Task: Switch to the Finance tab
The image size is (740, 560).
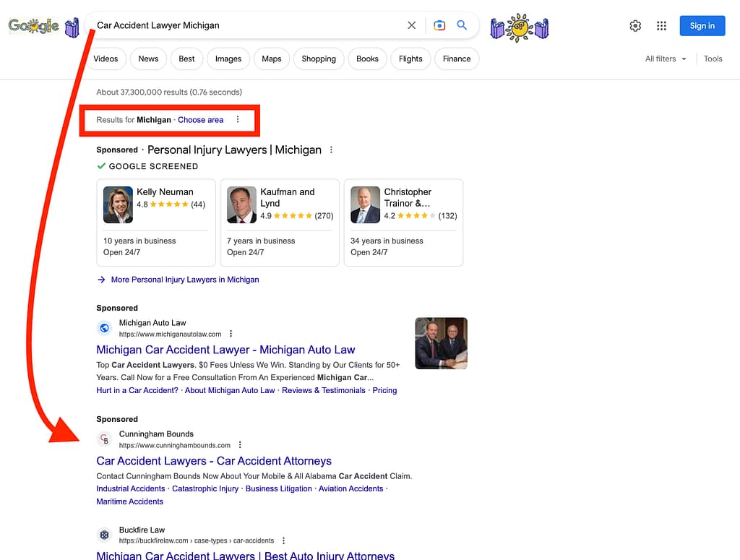Action: pyautogui.click(x=457, y=59)
